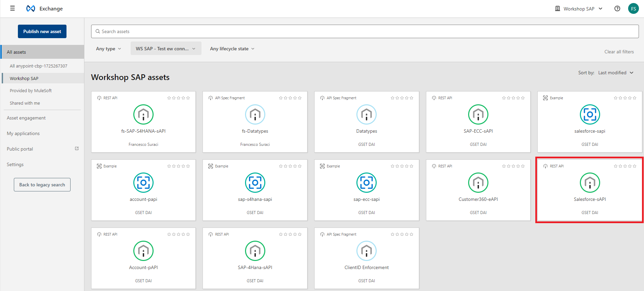Open the fs-SAP-S4HANA-sAPI asset icon

point(143,114)
